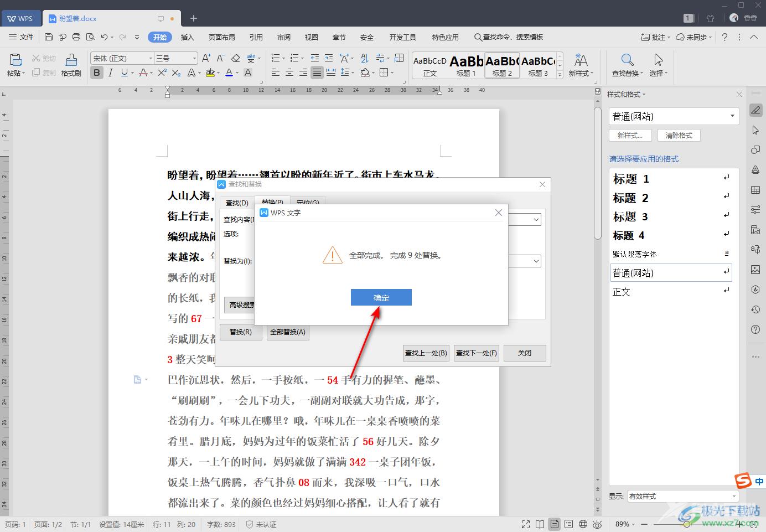Open the font size dropdown 三号
The width and height of the screenshot is (766, 532).
pos(194,58)
